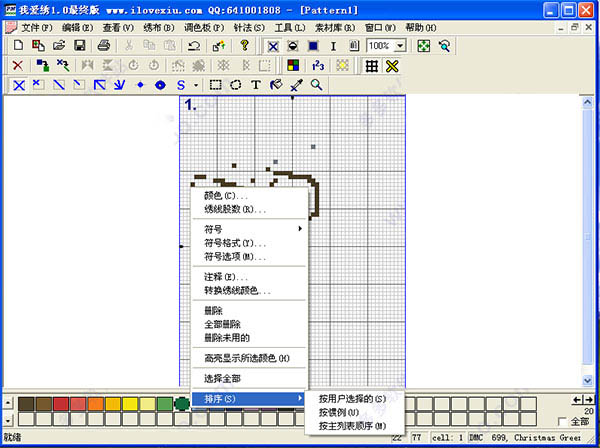The width and height of the screenshot is (600, 448).
Task: Select the paint bucket fill tool
Action: click(x=276, y=85)
